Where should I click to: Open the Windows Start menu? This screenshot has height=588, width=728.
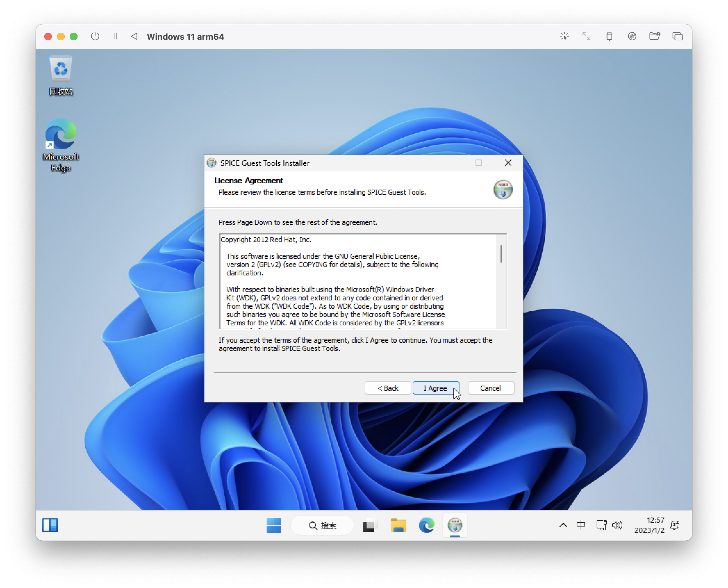point(274,525)
